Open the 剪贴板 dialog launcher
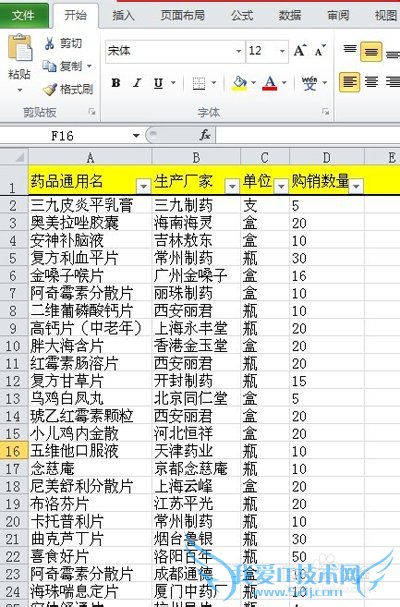The width and height of the screenshot is (400, 607). click(x=92, y=112)
